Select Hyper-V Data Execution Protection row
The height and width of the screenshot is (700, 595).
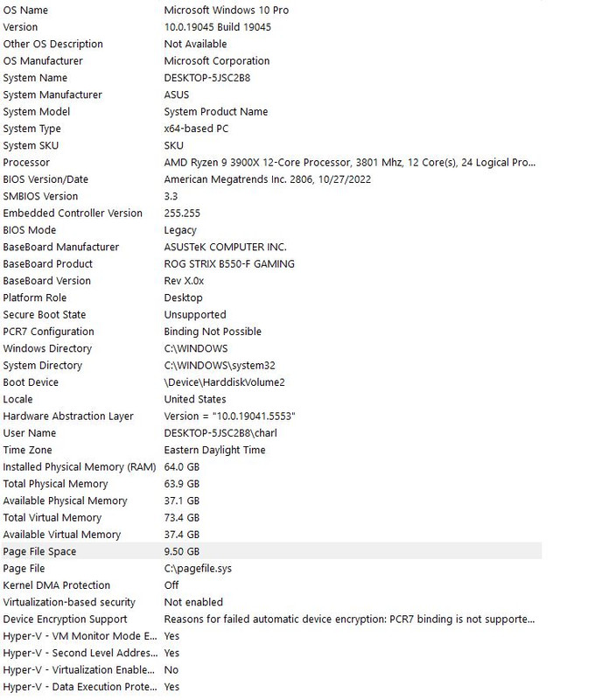pyautogui.click(x=271, y=688)
